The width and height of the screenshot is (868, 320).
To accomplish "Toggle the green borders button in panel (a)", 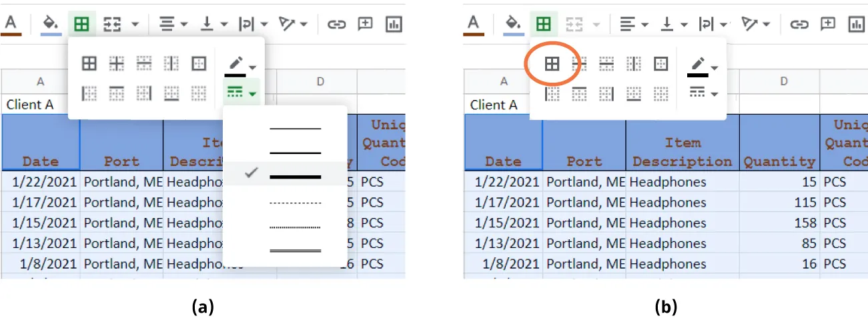I will pos(81,24).
